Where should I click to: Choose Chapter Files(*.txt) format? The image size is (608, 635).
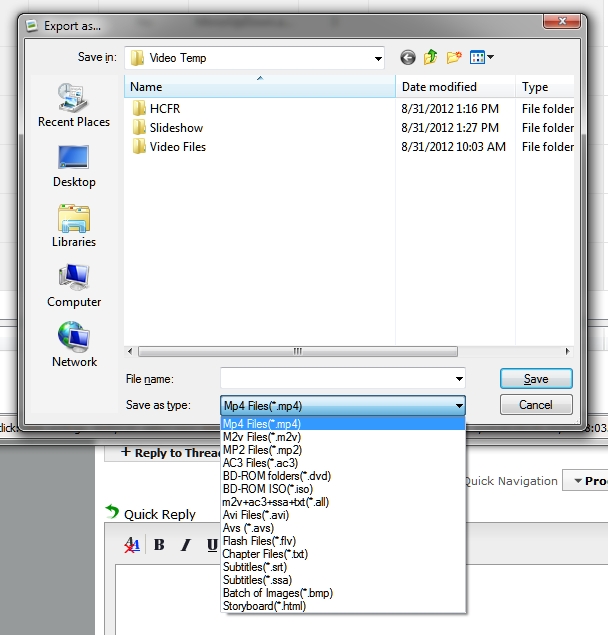coord(343,554)
